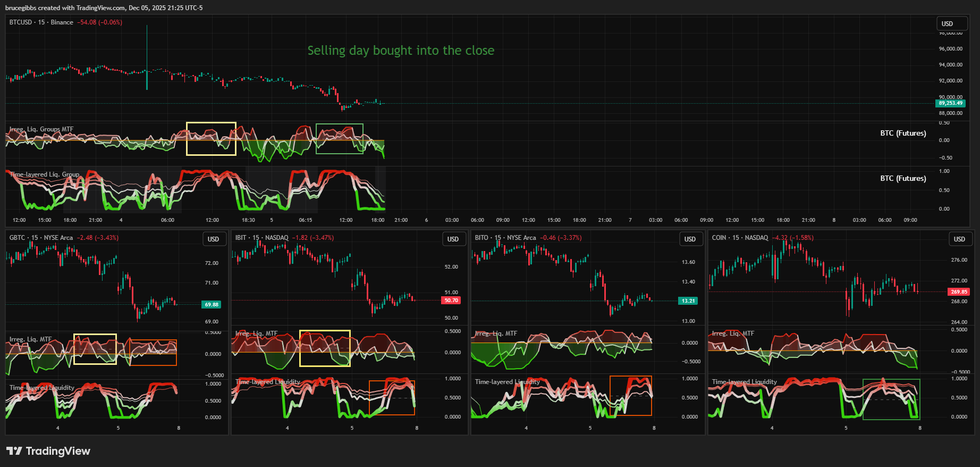This screenshot has height=467, width=980.
Task: Click the 89,253.49 current price label
Action: [950, 103]
